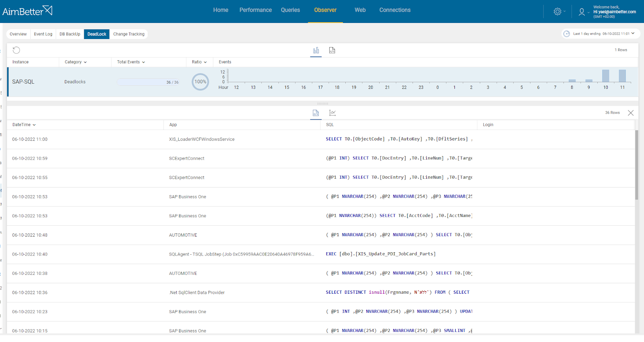The width and height of the screenshot is (644, 342).
Task: Click the hour 11 bar in events chart
Action: [622, 76]
